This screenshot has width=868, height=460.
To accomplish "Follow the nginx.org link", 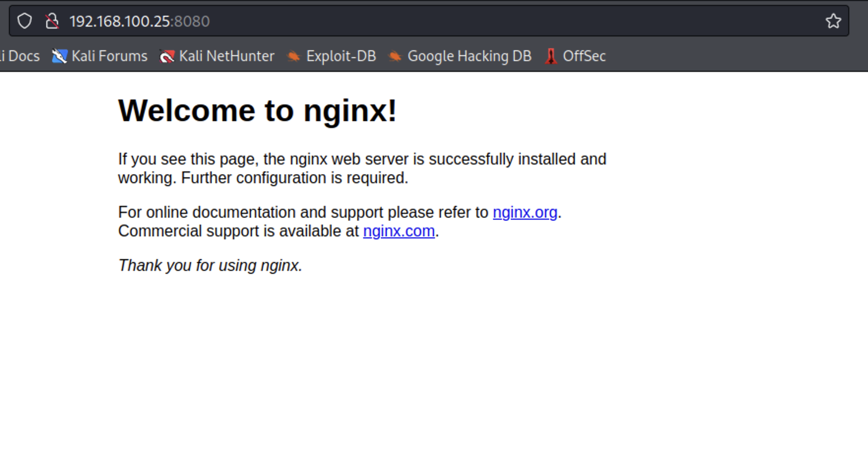I will (x=525, y=212).
